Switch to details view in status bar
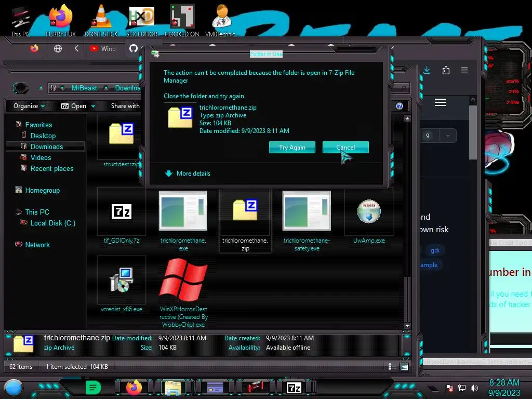Screen dimensions: 532x399 390,366
